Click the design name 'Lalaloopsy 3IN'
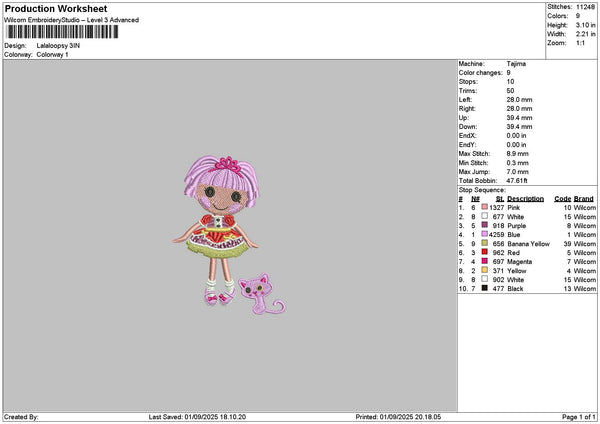 [x=58, y=46]
